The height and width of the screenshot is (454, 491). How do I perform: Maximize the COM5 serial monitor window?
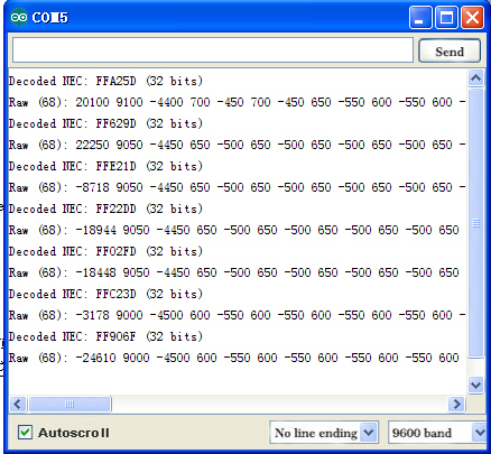(x=447, y=17)
